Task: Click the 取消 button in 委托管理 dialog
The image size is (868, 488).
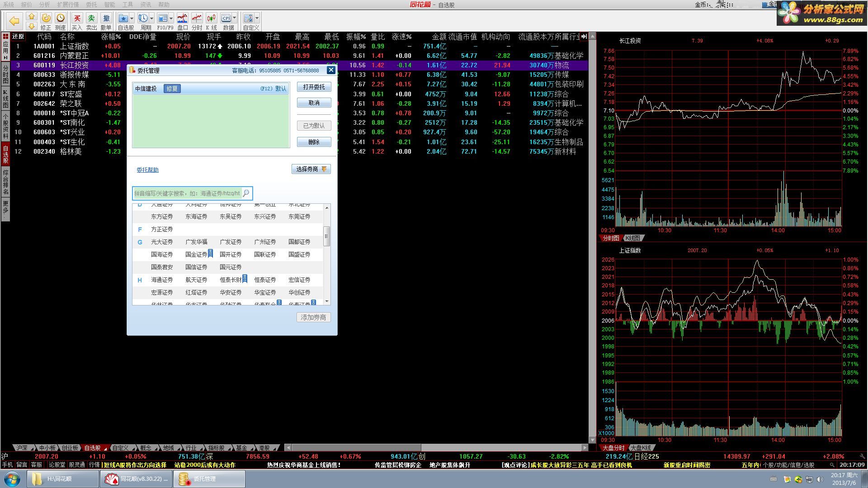Action: point(314,103)
